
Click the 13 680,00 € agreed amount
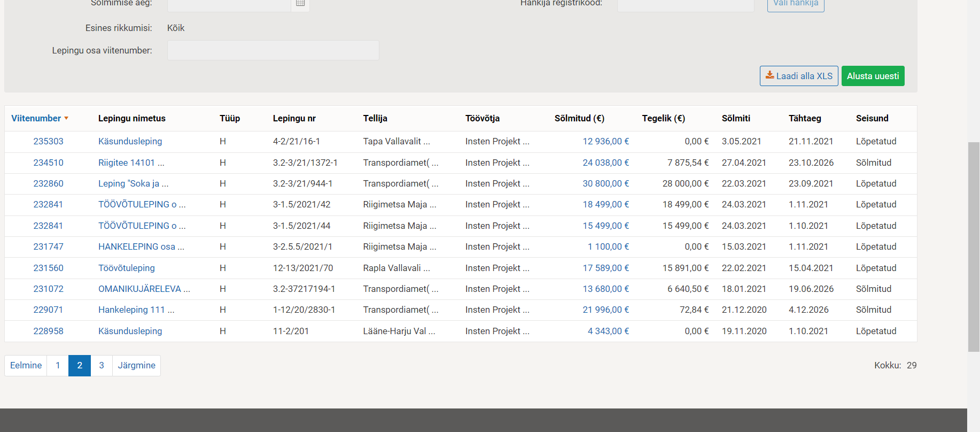click(606, 289)
